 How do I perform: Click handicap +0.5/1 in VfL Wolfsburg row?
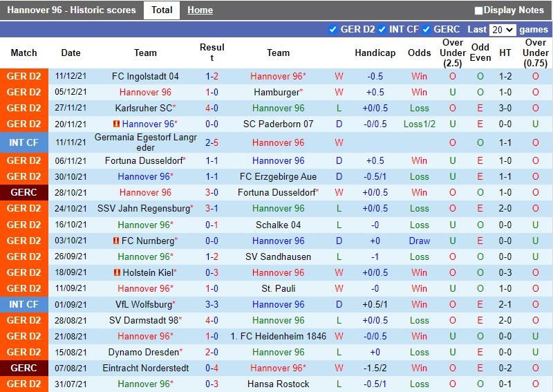point(375,304)
